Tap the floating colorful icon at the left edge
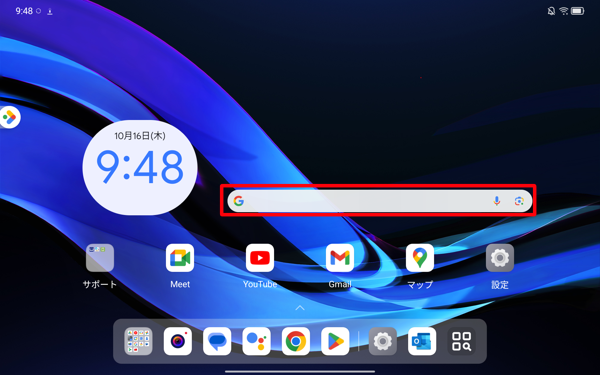600x375 pixels. (10, 117)
